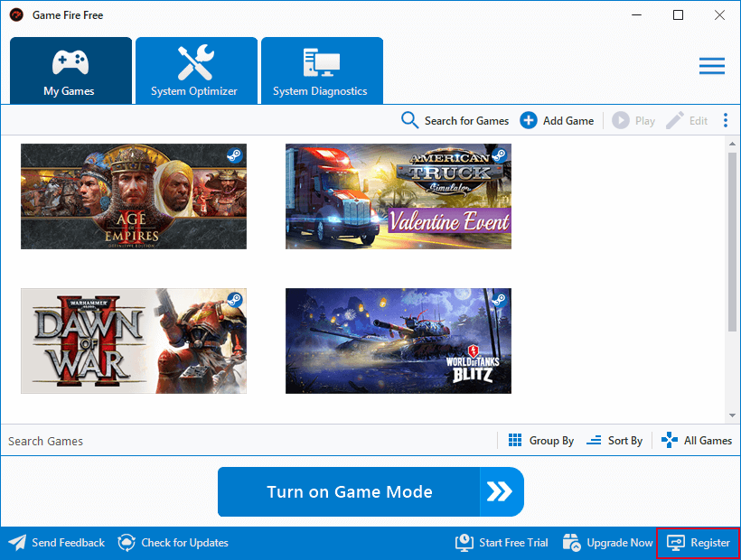Click the Add Game plus icon
Image resolution: width=741 pixels, height=560 pixels.
(529, 120)
